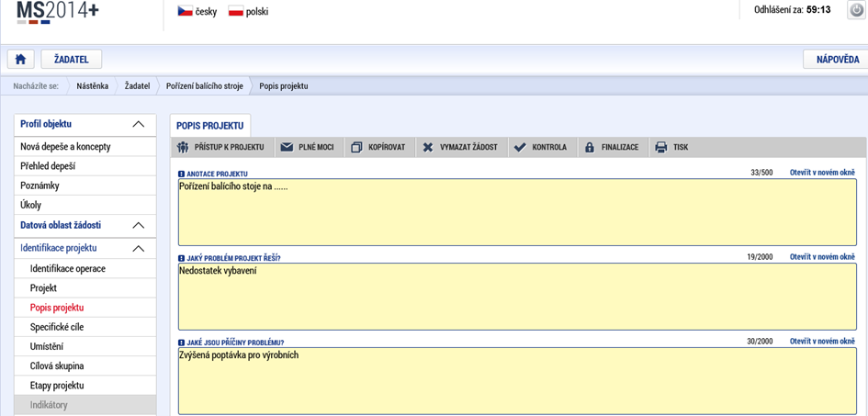Click the Vymazat žádost cross icon
This screenshot has height=416, width=868.
pyautogui.click(x=427, y=147)
